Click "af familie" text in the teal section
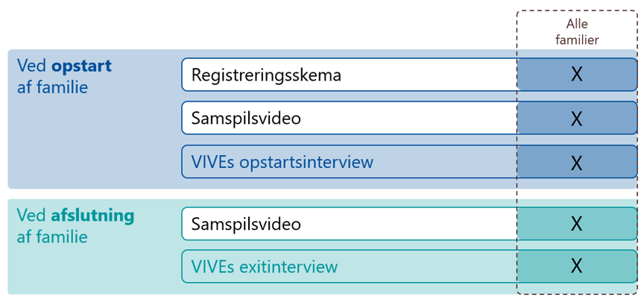Screen dimensions: 644x303 click(x=52, y=237)
